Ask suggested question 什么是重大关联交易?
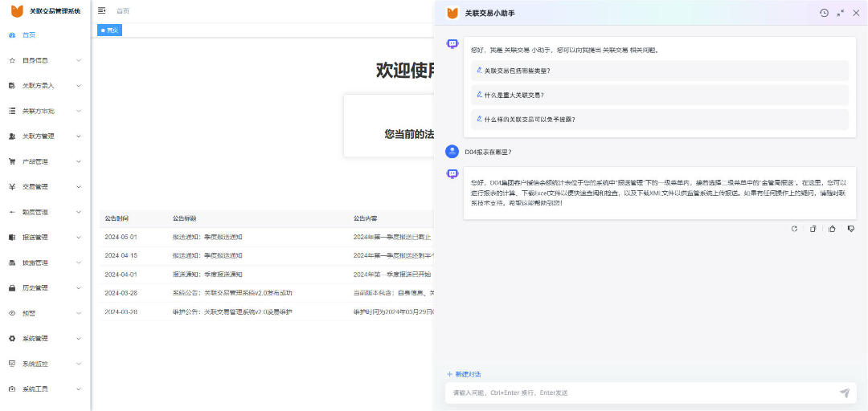 (514, 95)
